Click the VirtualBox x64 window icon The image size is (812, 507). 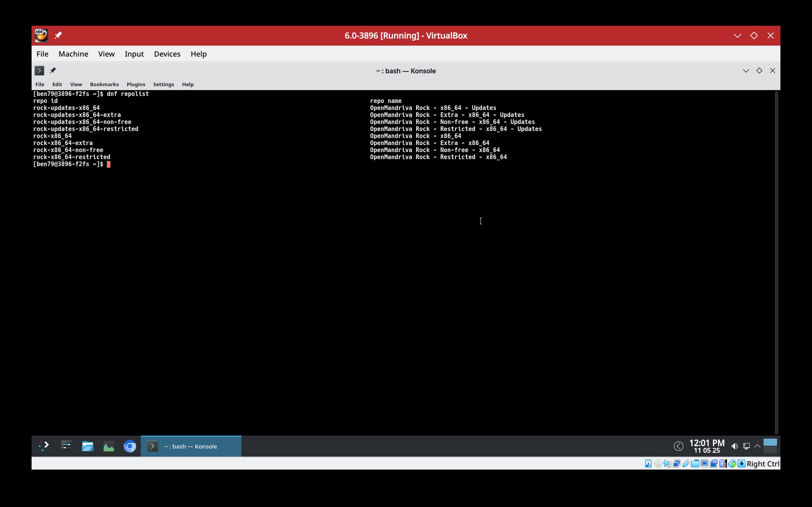(x=41, y=35)
